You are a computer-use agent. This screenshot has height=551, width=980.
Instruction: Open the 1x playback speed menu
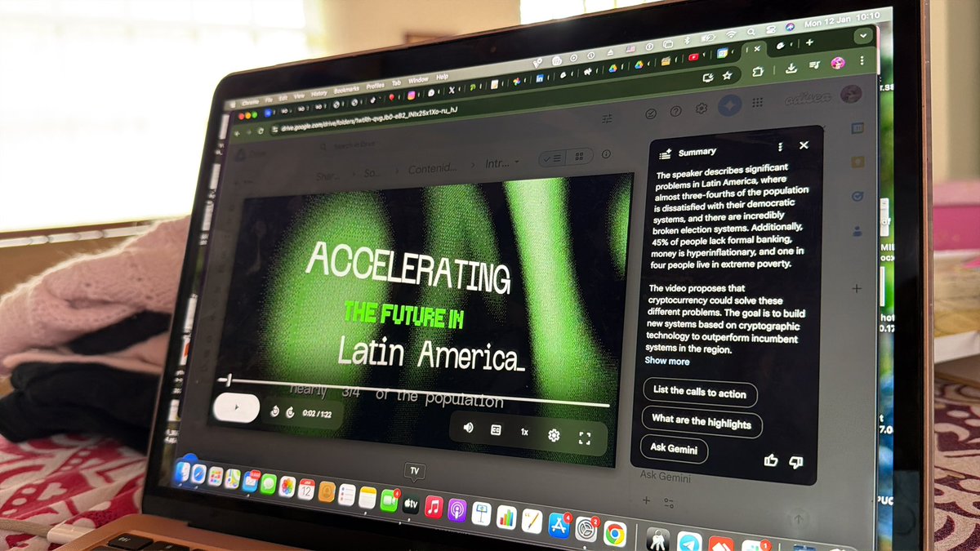pos(524,432)
